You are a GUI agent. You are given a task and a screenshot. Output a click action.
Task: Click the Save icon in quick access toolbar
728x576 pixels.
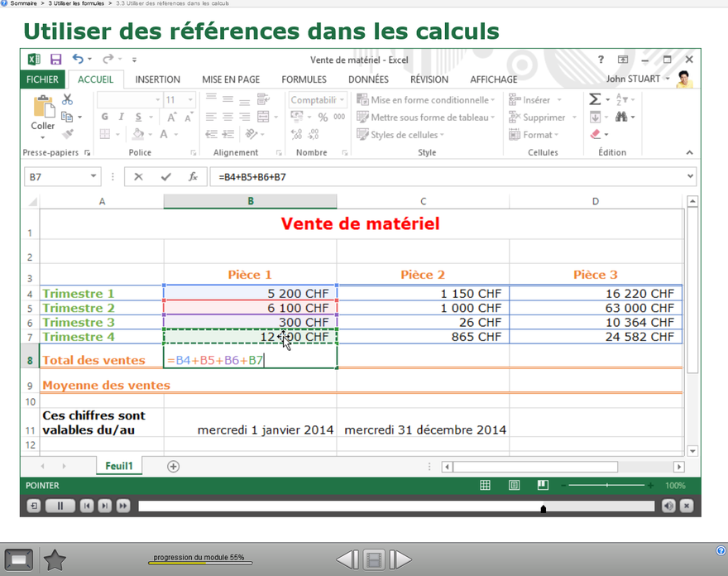[x=55, y=60]
